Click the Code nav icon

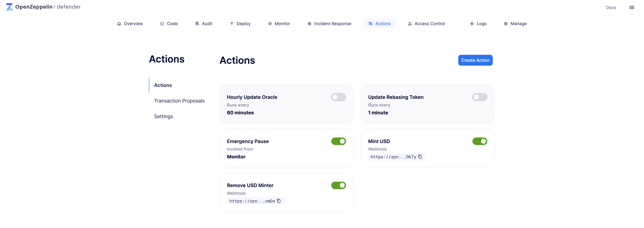(162, 24)
